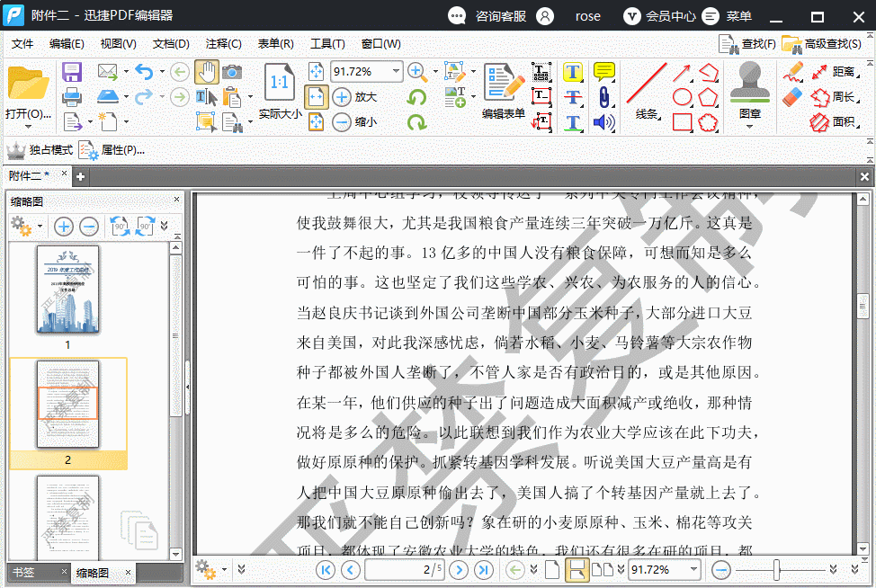Enable single-page view in the status bar

pyautogui.click(x=552, y=568)
